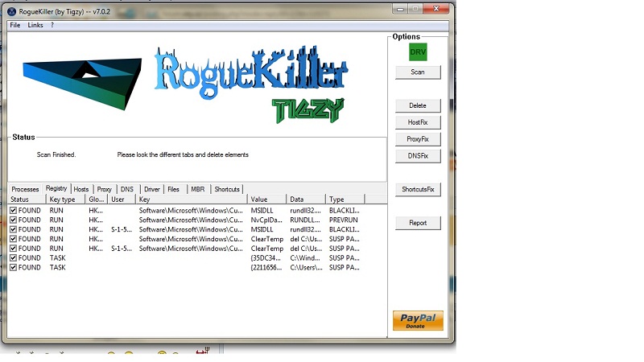Open the Proxy tab
Image resolution: width=644 pixels, height=362 pixels.
click(x=105, y=189)
